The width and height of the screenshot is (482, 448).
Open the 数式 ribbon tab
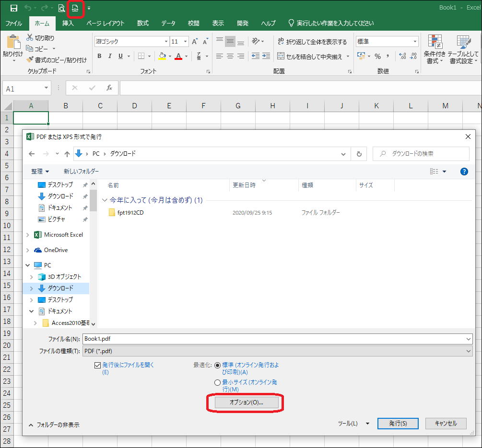tap(142, 23)
